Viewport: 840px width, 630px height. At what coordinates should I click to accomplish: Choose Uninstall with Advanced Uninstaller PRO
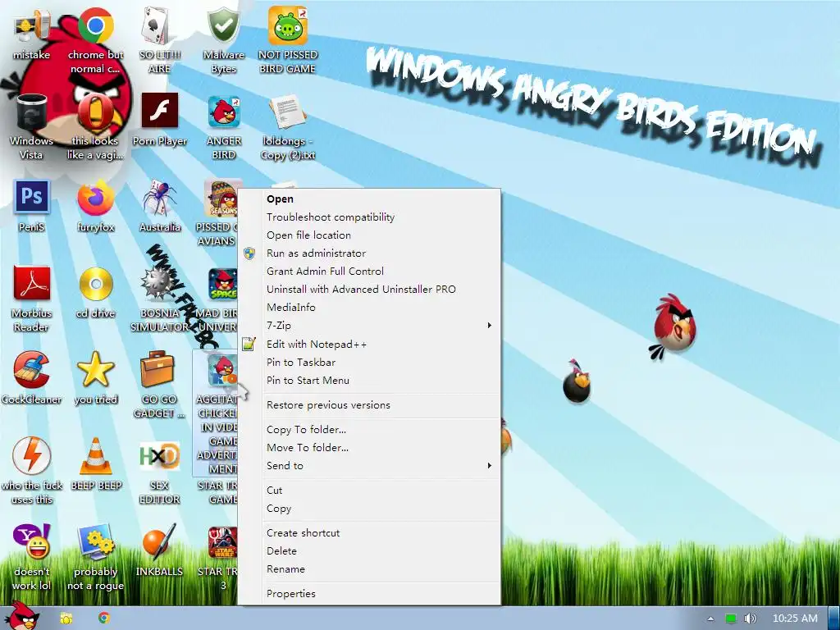click(369, 290)
